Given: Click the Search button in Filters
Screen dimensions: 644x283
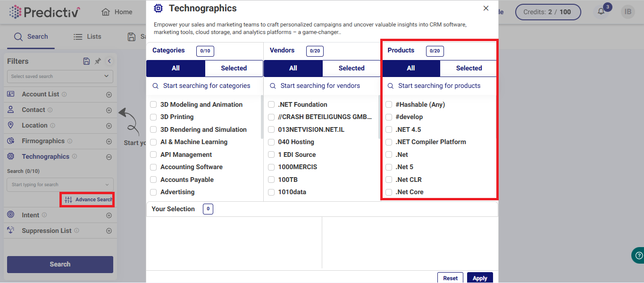Looking at the screenshot, I should click(x=60, y=264).
